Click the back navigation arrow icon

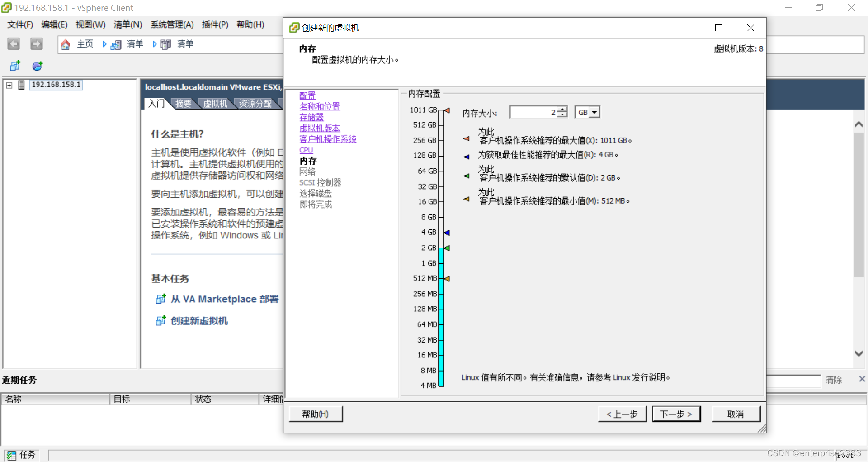(14, 44)
